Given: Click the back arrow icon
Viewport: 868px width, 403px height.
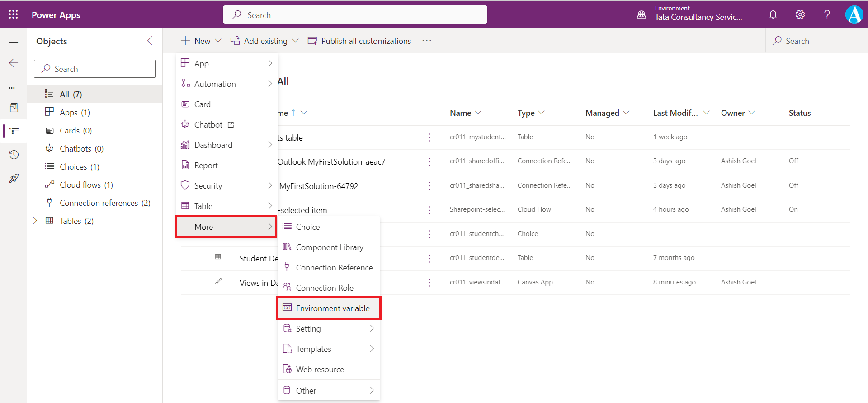Looking at the screenshot, I should click(14, 63).
